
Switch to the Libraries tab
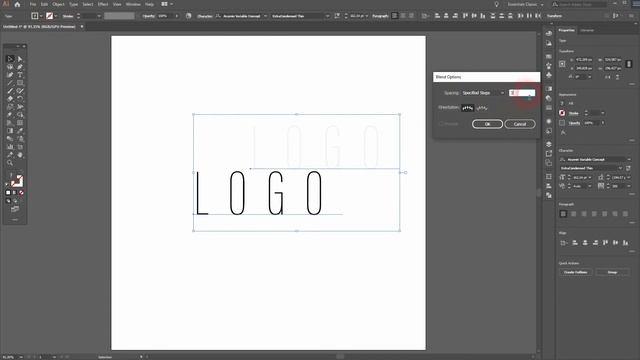pos(587,30)
